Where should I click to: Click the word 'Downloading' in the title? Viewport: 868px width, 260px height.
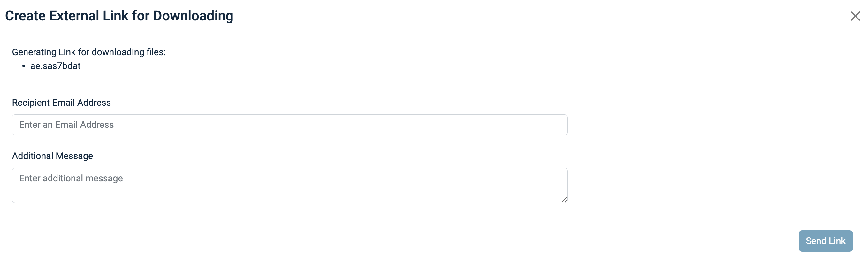coord(193,16)
